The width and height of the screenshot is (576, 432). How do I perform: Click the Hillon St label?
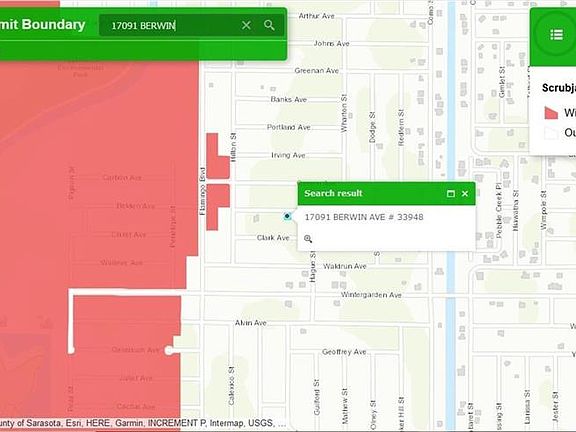[233, 147]
